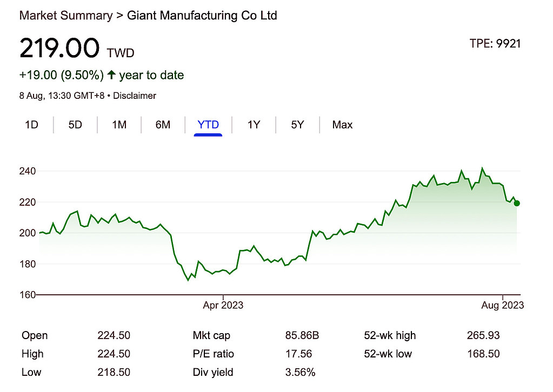Viewport: 553px width, 392px height.
Task: Switch to the 1D time range tab
Action: pos(31,125)
